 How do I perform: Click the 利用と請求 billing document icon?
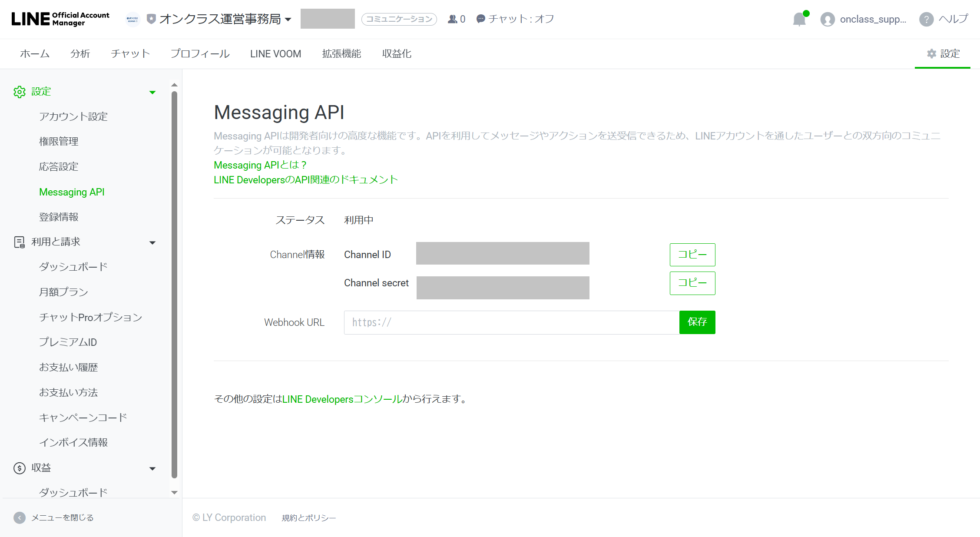(x=19, y=242)
